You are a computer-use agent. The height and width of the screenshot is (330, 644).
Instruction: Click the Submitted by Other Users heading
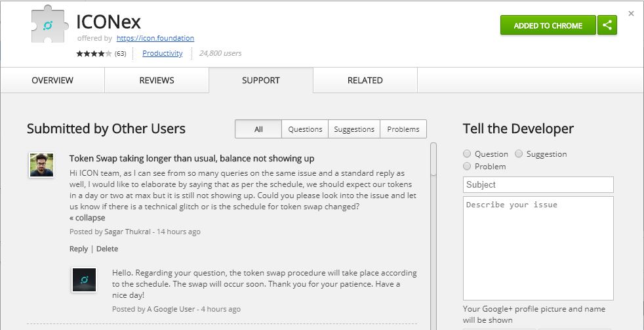pos(106,129)
